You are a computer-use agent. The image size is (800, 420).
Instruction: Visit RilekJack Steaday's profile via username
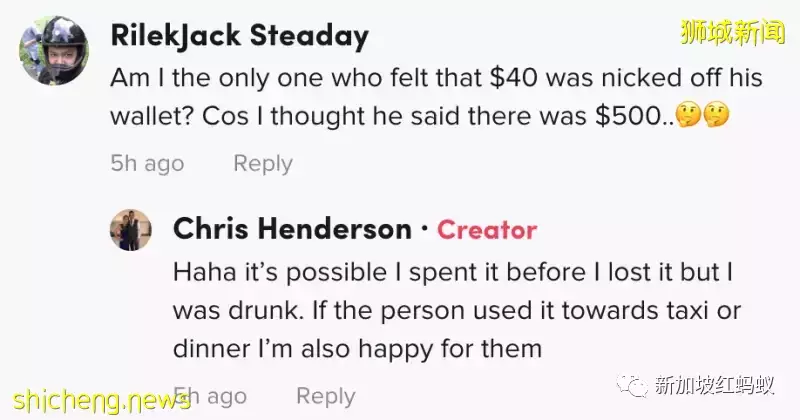pos(238,37)
